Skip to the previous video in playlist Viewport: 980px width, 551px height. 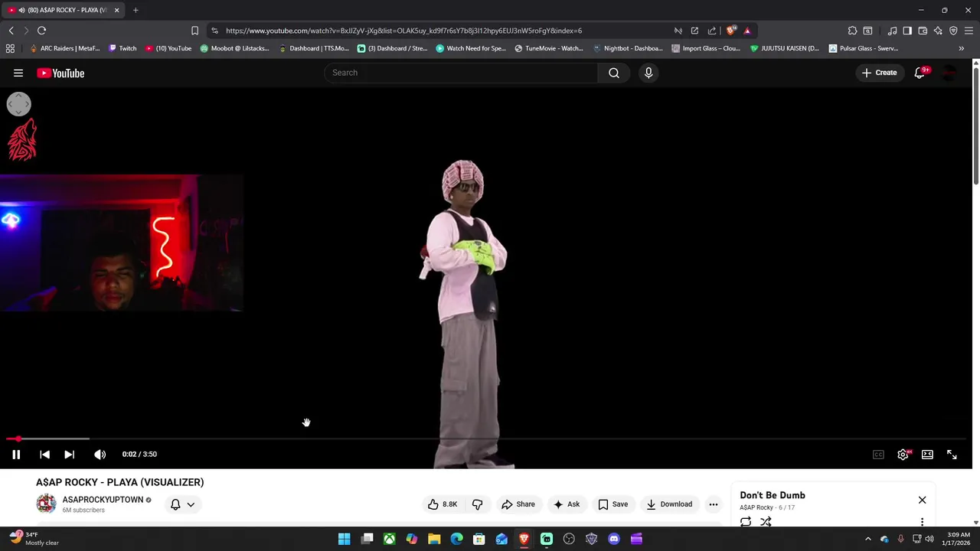click(x=44, y=455)
